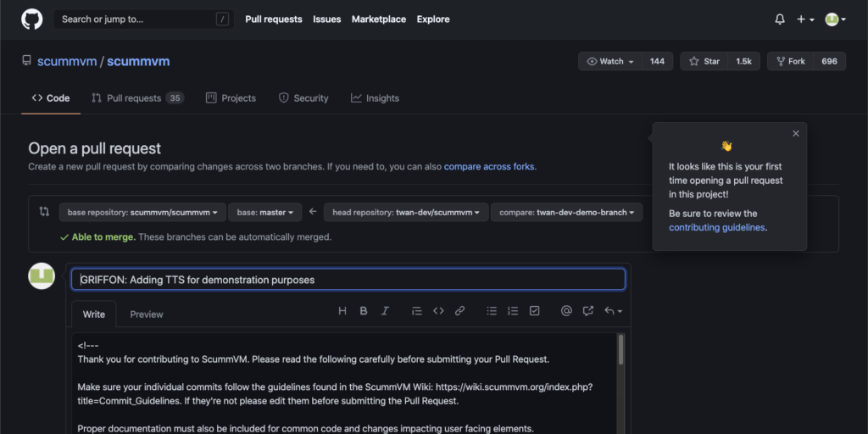Apply bold formatting
Viewport: 868px width, 434px height.
[x=363, y=311]
